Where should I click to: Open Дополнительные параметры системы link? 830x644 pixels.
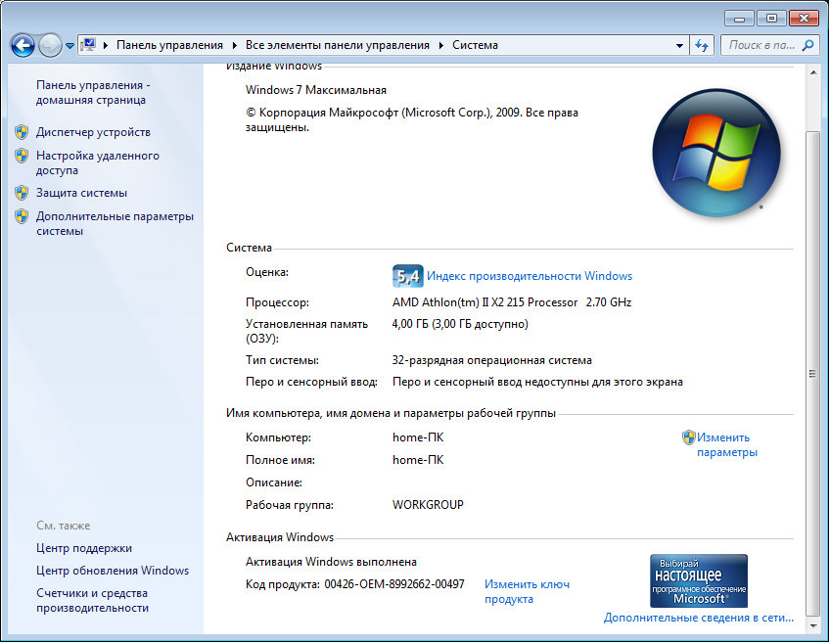pyautogui.click(x=115, y=224)
